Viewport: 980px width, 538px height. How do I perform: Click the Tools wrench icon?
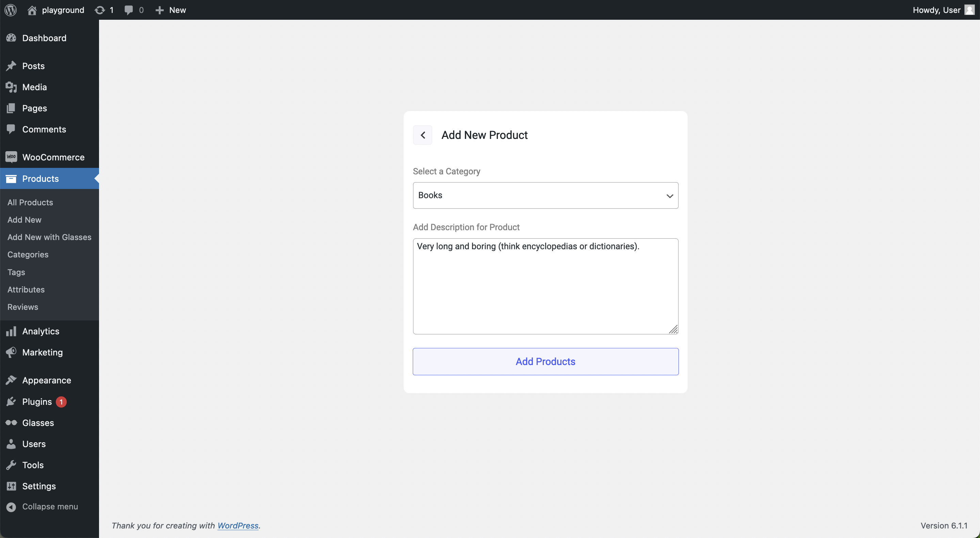point(11,465)
